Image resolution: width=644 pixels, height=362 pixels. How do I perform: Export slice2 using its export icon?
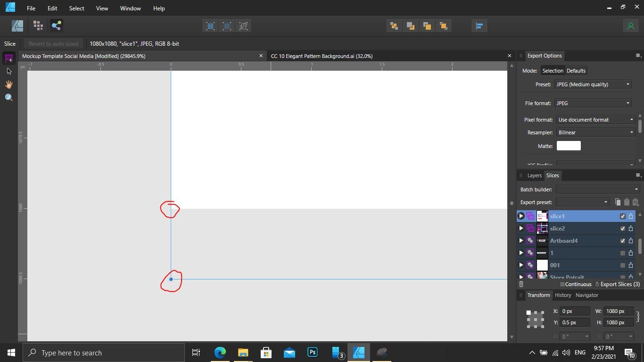tap(631, 228)
